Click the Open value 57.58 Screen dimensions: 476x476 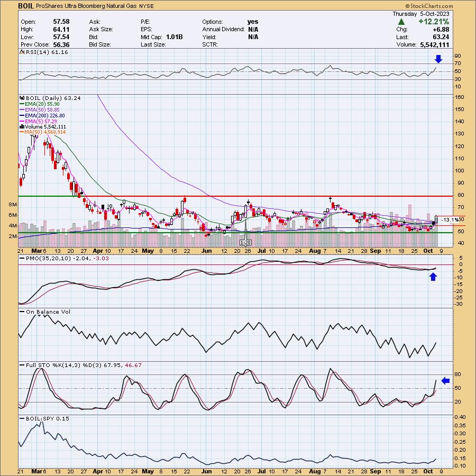pos(61,22)
